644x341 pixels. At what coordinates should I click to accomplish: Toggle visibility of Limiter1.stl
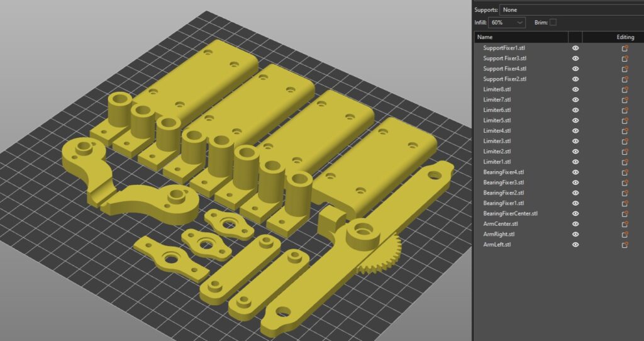(x=575, y=162)
